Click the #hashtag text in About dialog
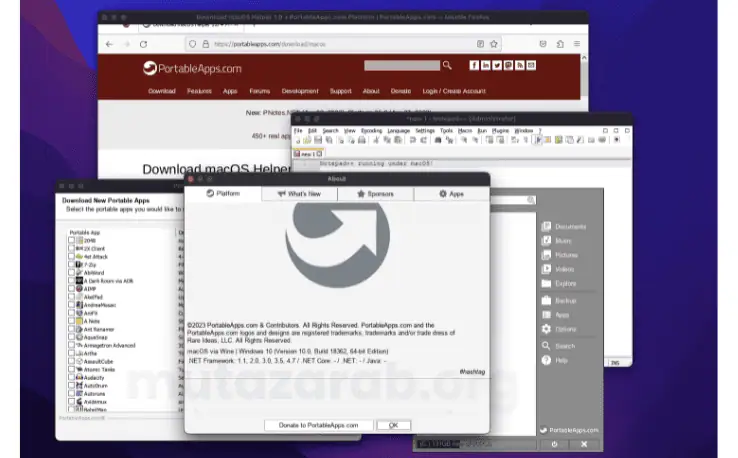The image size is (738, 458). tap(472, 372)
